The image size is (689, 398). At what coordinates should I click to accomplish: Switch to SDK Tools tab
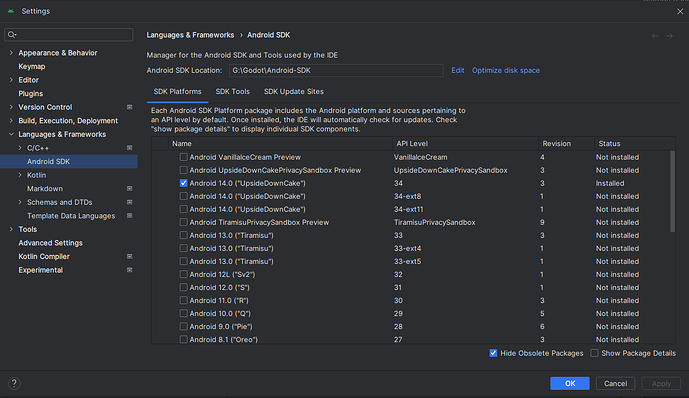pos(232,92)
